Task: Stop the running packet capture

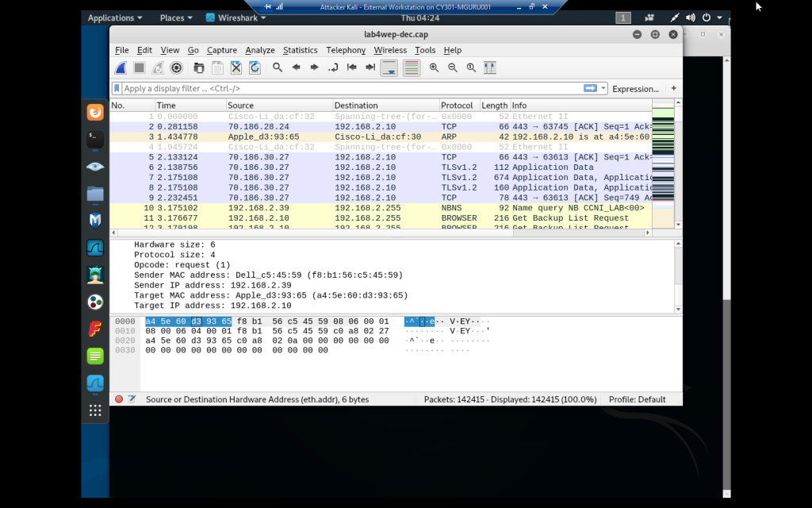Action: 139,68
